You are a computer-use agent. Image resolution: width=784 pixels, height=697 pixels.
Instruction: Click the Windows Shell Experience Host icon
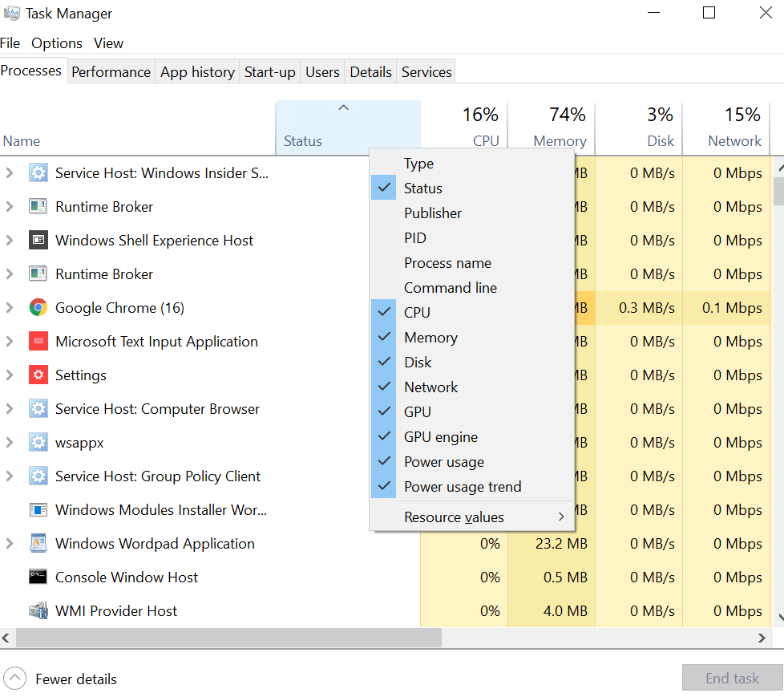point(38,240)
